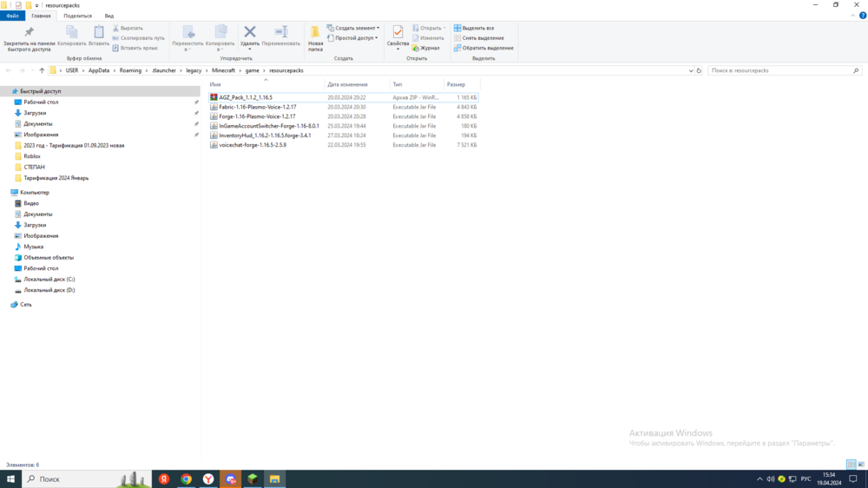This screenshot has width=868, height=488.
Task: Open the Open (Открыть) ribbon dropdown
Action: [x=429, y=28]
